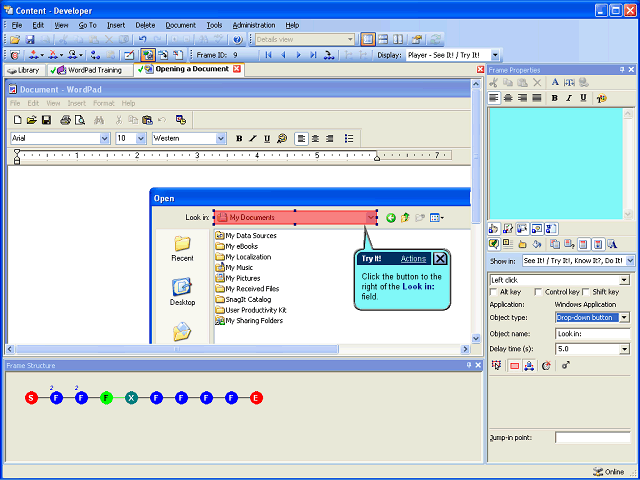Open the Delay time dropdown
Viewport: 640px width, 480px height.
[x=624, y=349]
